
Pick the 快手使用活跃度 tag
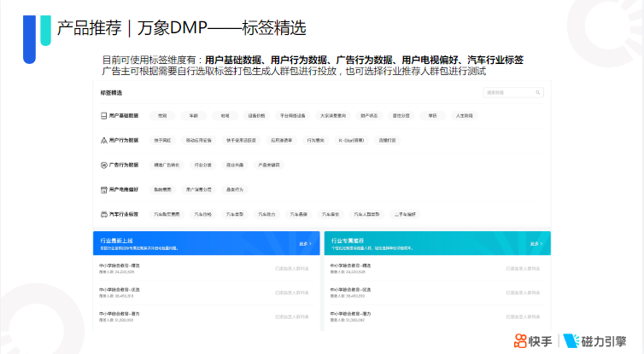241,141
